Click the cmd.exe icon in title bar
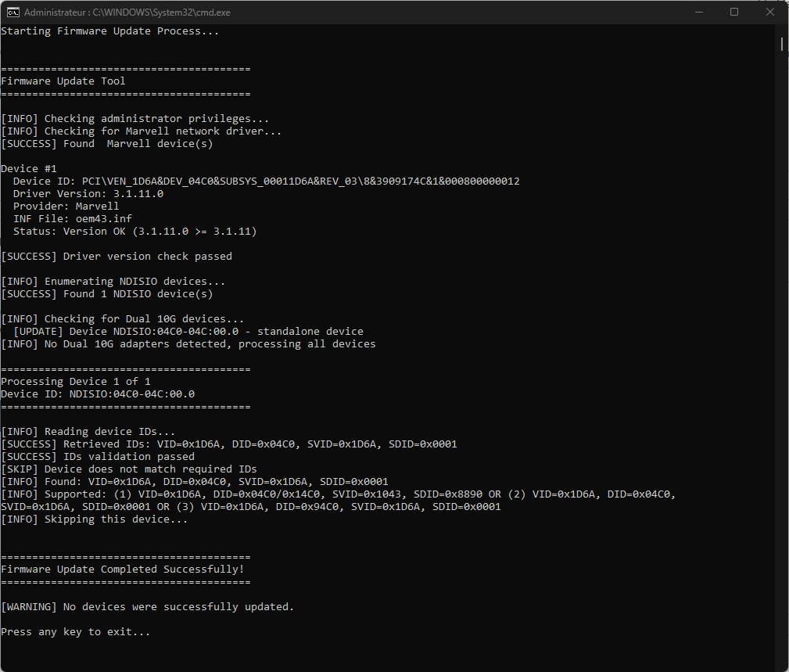 (x=13, y=12)
